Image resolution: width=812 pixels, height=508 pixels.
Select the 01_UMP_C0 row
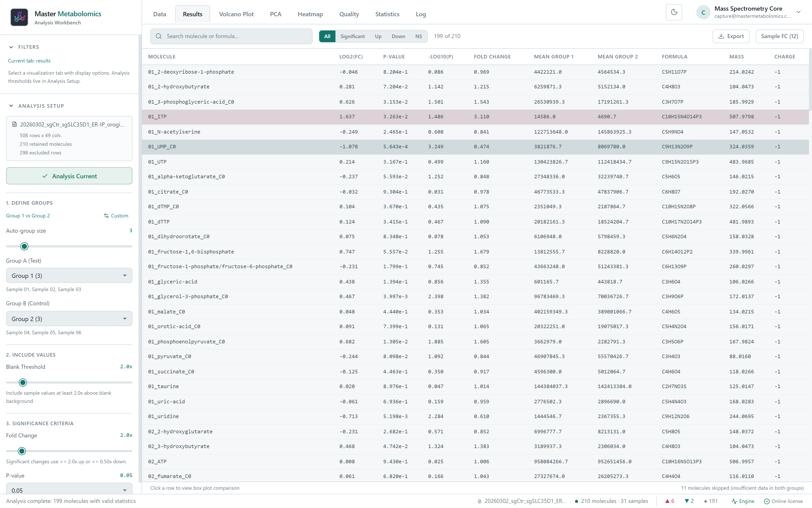[475, 147]
